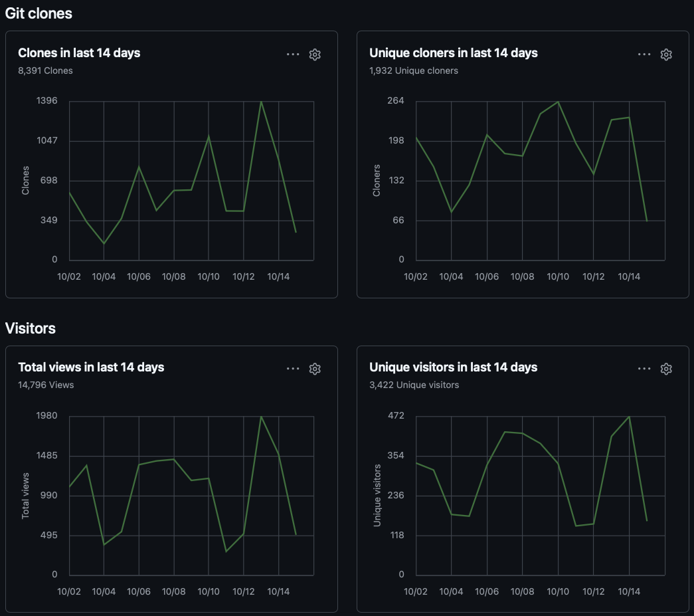694x616 pixels.
Task: Click the 1980 peak on Total views line
Action: point(261,417)
